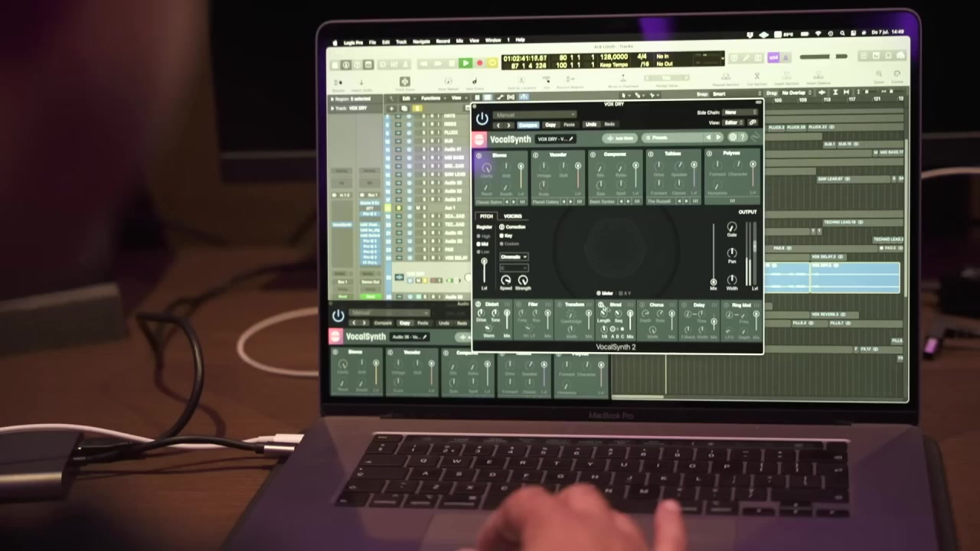980x551 pixels.
Task: Click the red Record button in Logic transport
Action: point(480,63)
